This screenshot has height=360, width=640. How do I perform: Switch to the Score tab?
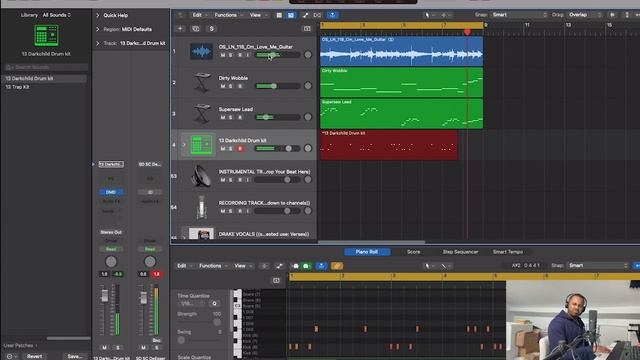pos(413,252)
